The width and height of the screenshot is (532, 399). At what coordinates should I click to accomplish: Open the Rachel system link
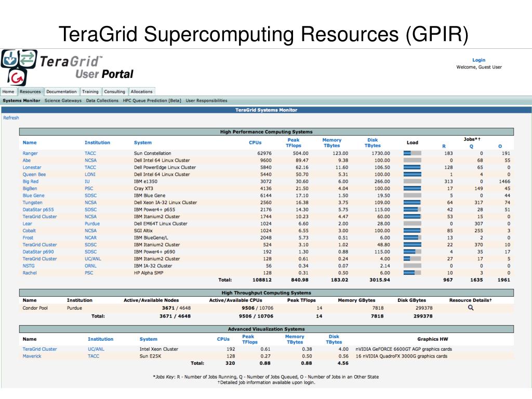(x=30, y=273)
